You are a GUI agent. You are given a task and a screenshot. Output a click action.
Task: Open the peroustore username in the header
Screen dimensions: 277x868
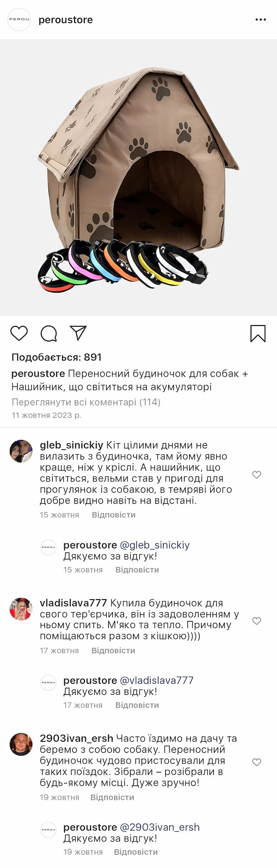click(x=65, y=20)
